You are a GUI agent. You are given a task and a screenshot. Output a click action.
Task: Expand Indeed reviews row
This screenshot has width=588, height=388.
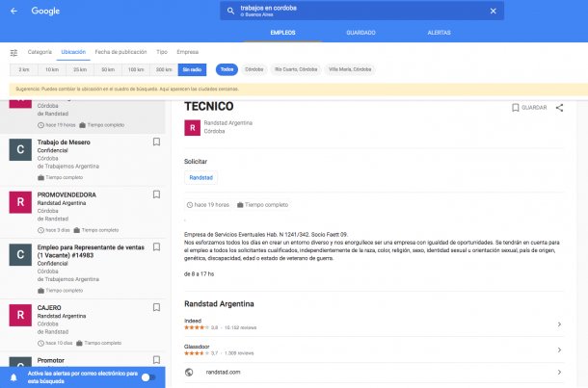pos(559,324)
